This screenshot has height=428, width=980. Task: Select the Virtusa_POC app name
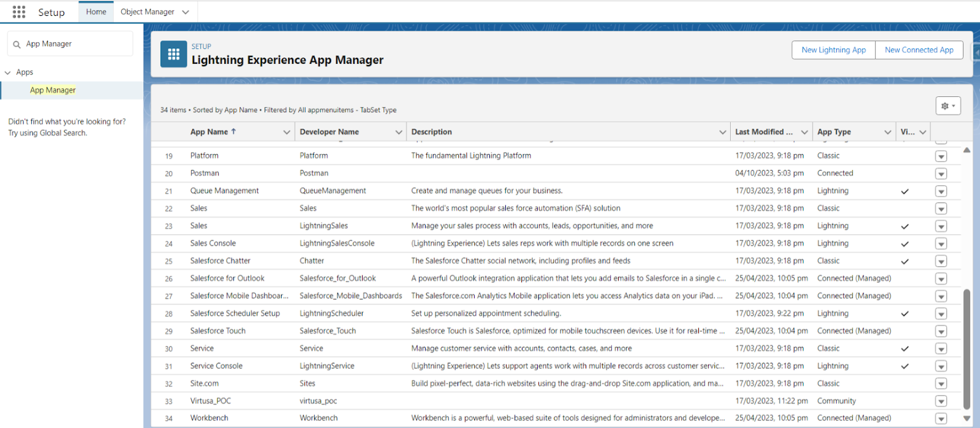[x=211, y=401]
